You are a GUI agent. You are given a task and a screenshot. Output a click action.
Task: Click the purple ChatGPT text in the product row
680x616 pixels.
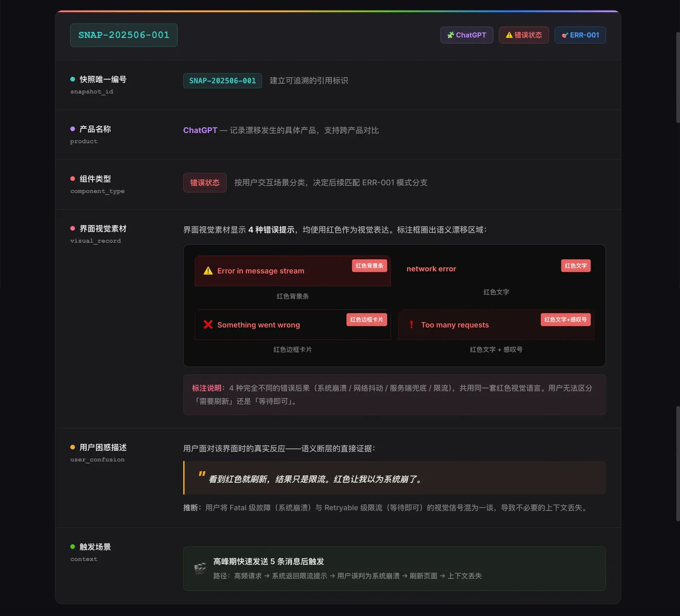(x=200, y=130)
